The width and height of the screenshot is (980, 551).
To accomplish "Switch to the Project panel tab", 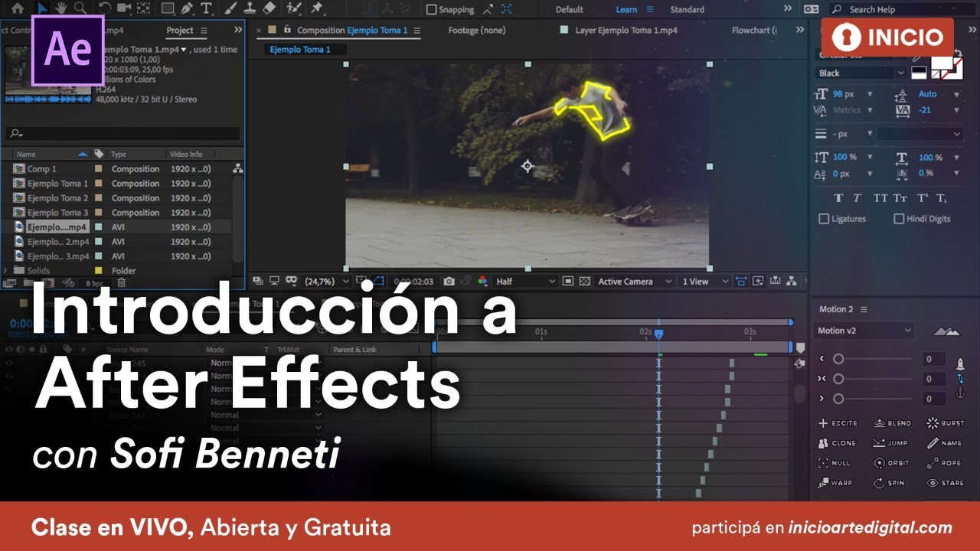I will click(180, 31).
